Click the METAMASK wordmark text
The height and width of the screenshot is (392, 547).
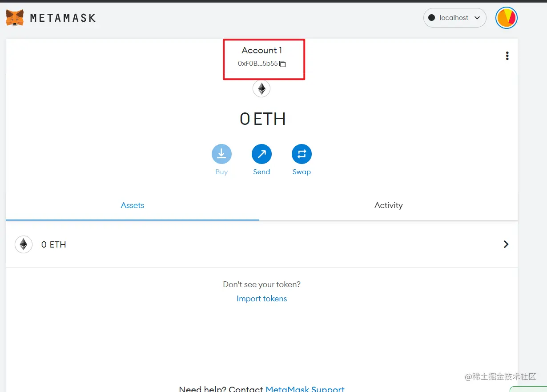click(63, 18)
